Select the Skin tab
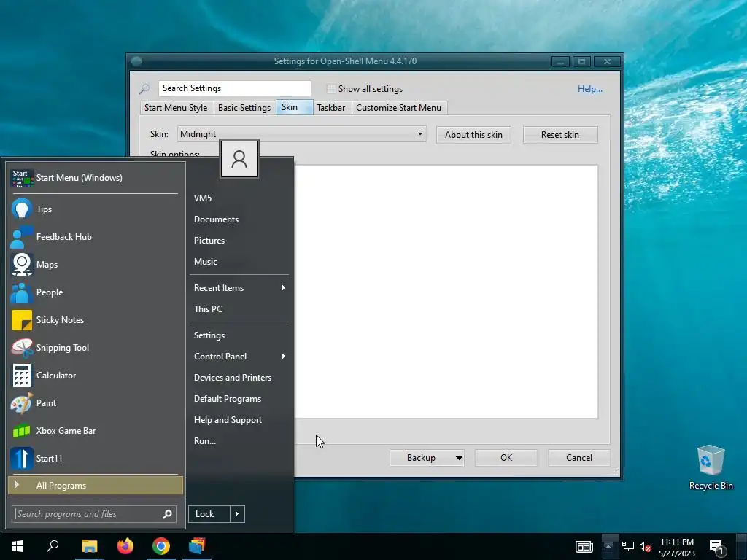This screenshot has height=560, width=747. 293,107
